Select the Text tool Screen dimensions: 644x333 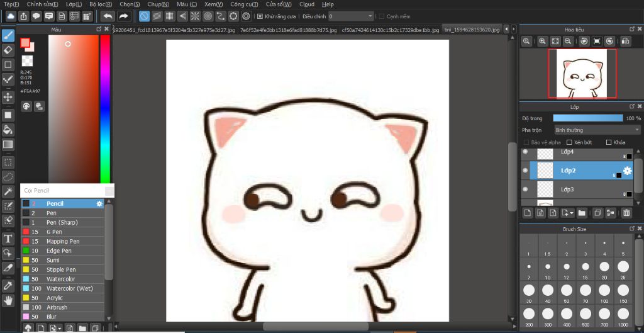[8, 239]
